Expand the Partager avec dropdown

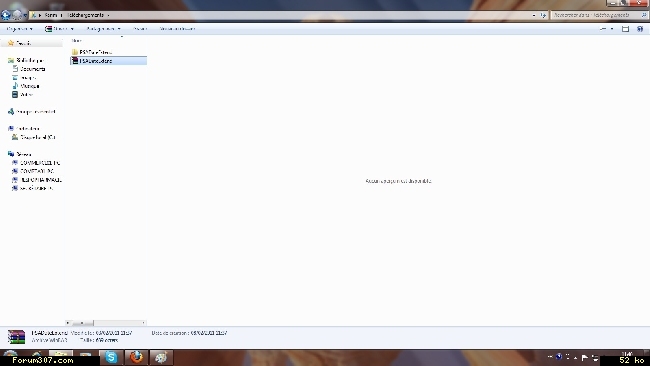[x=103, y=29]
